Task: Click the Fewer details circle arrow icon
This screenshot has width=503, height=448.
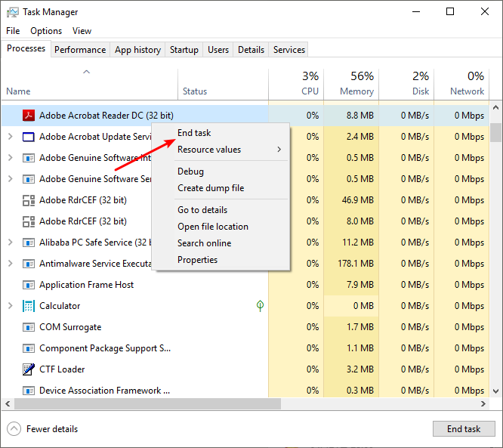Action: click(x=14, y=429)
